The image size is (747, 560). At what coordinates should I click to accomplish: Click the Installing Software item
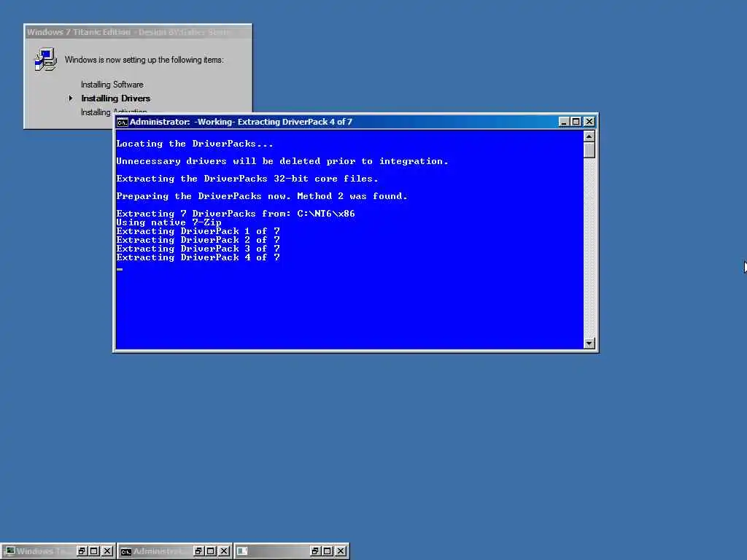point(112,85)
